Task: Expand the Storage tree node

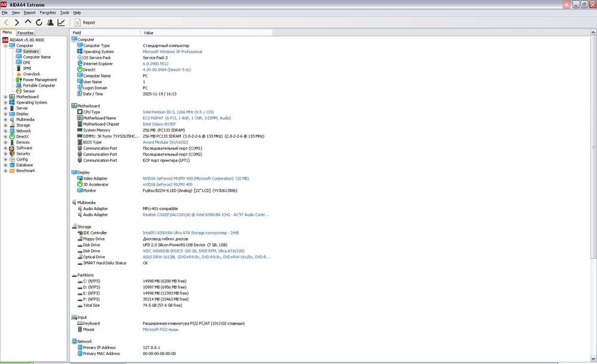Action: [x=5, y=125]
